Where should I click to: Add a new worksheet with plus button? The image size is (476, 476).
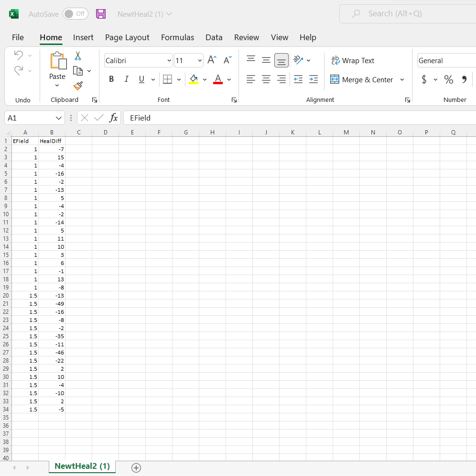[136, 468]
